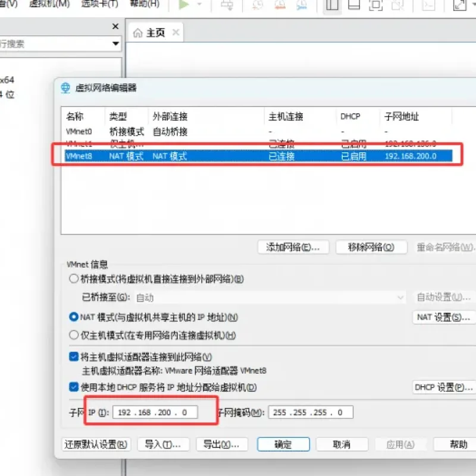Expand the library search box dropdown arrow
The width and height of the screenshot is (476, 476).
coord(115,43)
